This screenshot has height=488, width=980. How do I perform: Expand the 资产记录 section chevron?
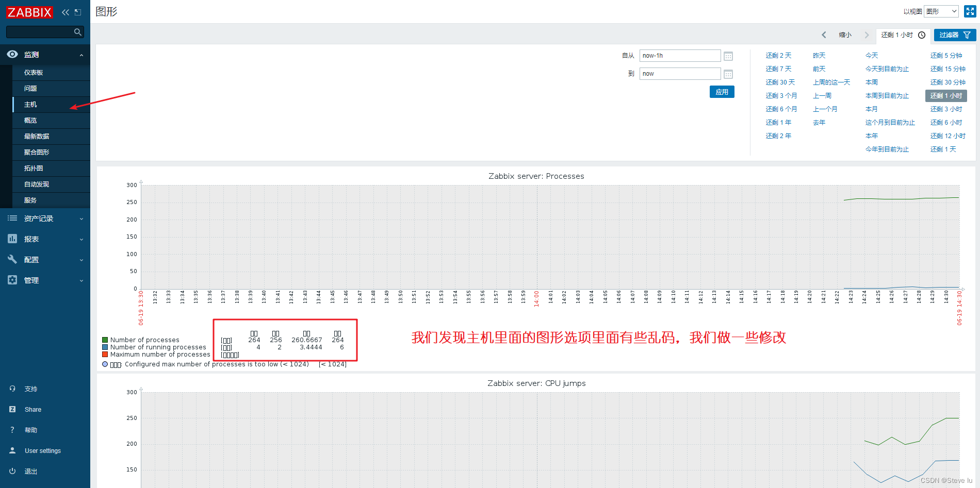pyautogui.click(x=81, y=219)
